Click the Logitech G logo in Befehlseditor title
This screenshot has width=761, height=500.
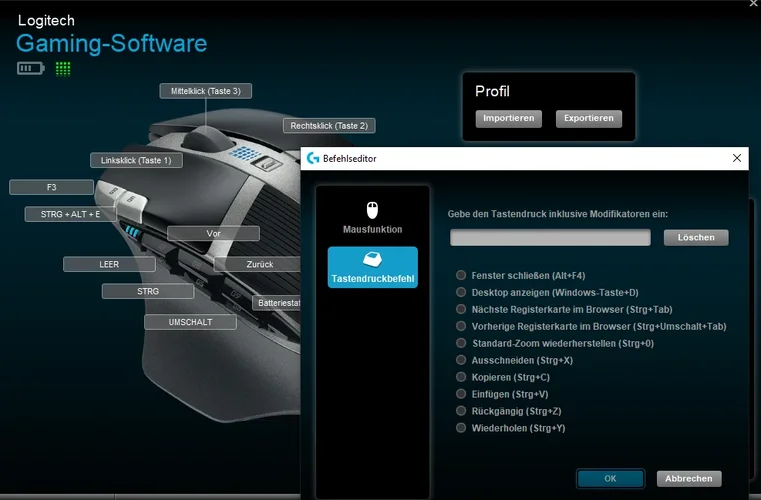point(313,158)
